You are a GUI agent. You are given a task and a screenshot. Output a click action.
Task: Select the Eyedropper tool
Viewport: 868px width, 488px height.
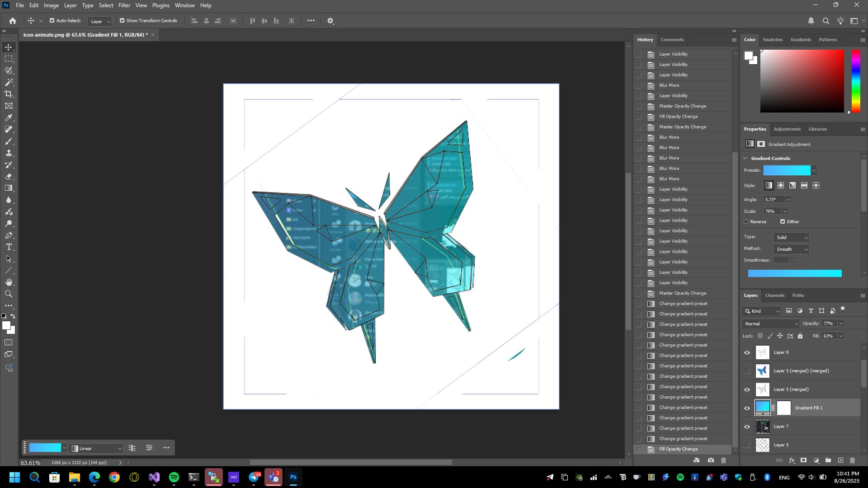(9, 118)
